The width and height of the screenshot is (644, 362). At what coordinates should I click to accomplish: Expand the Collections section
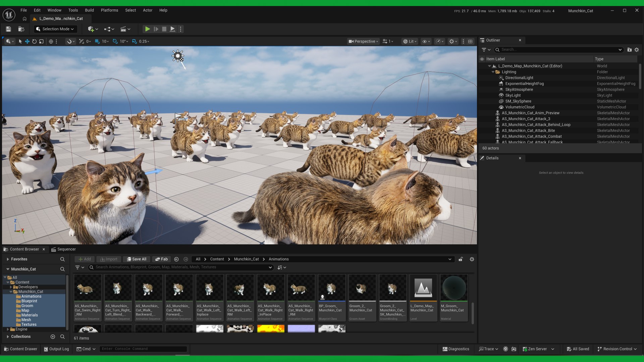(x=8, y=337)
